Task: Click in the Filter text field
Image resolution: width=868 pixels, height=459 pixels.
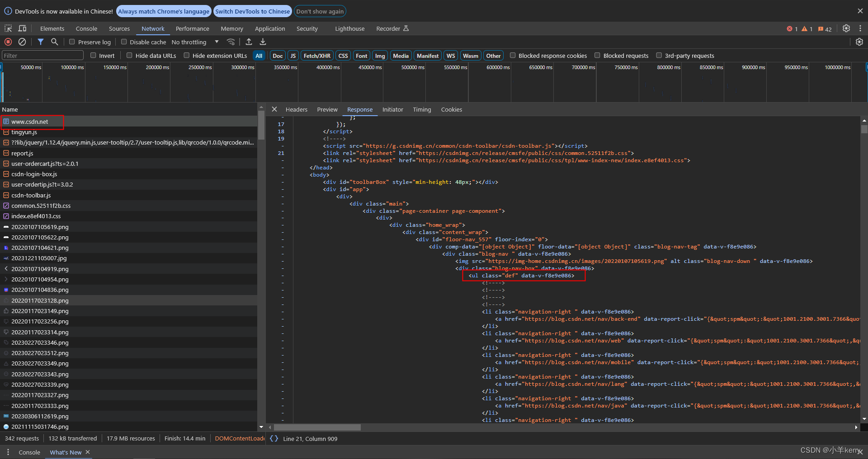Action: coord(43,56)
